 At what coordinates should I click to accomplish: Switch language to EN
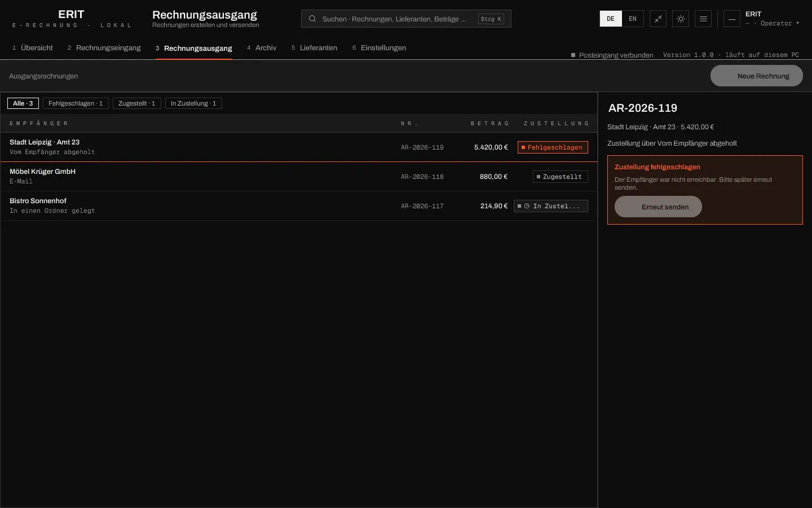point(633,19)
